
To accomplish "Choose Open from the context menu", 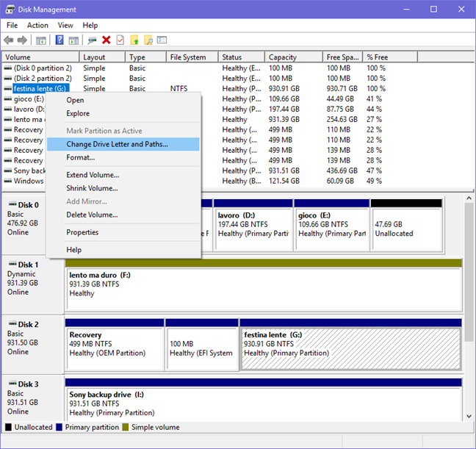I will (123, 100).
